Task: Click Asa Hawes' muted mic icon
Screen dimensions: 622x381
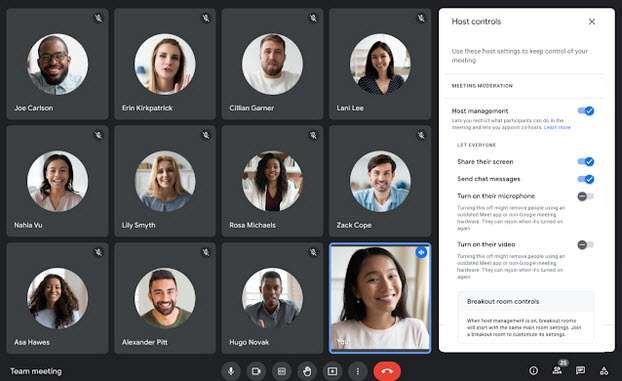Action: click(98, 252)
